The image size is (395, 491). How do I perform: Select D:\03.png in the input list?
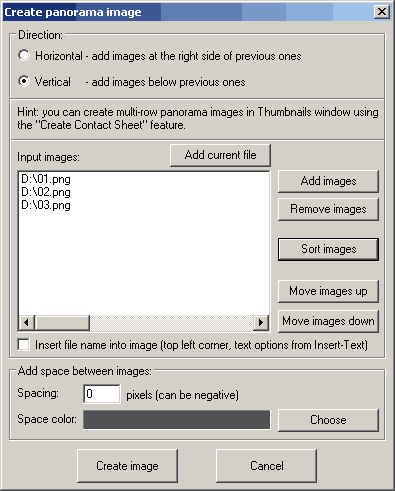pos(46,205)
